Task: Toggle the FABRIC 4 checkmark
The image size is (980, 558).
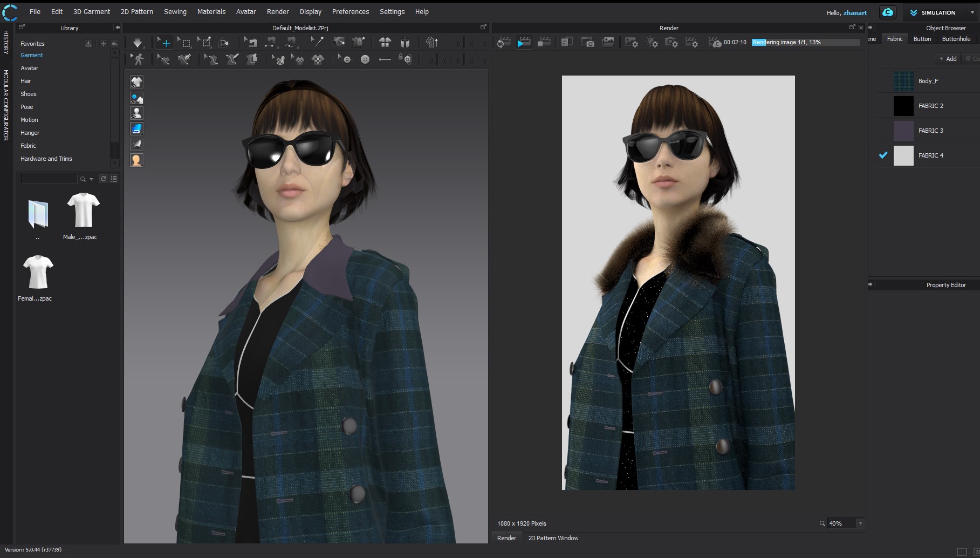Action: [x=883, y=155]
